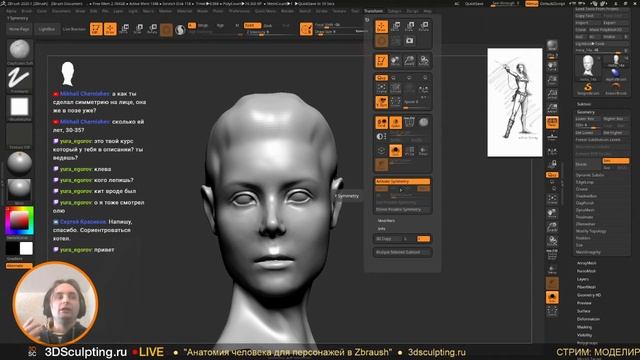The height and width of the screenshot is (360, 640).
Task: Toggle Activate Symmetry in Transform panel
Action: coord(402,181)
